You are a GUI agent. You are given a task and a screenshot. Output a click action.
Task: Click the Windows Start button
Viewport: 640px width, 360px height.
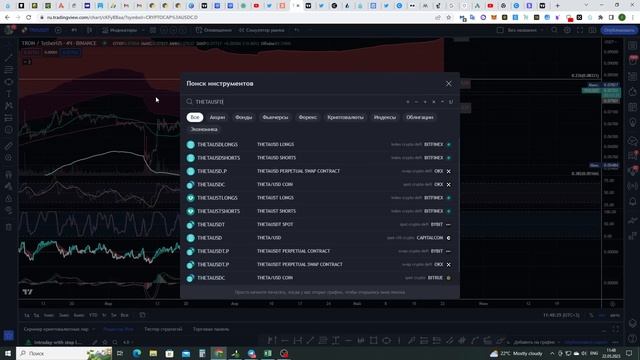pos(8,353)
